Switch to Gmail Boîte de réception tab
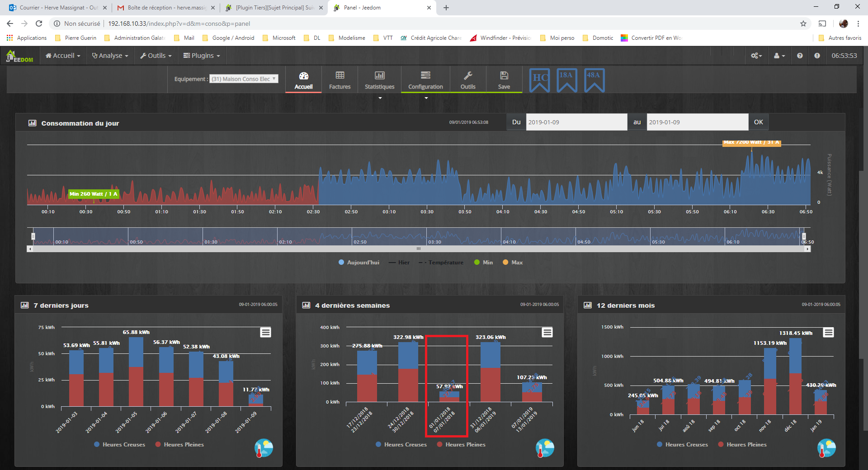 165,8
